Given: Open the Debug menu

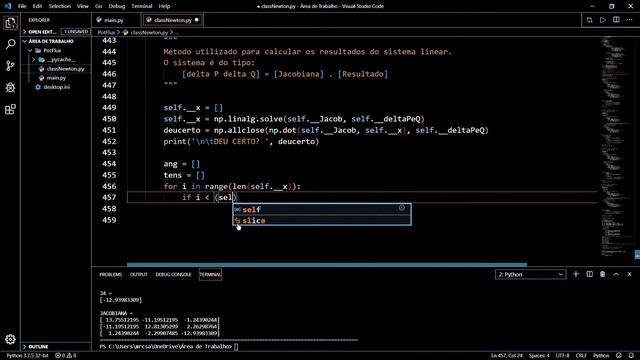Looking at the screenshot, I should 117,6.
